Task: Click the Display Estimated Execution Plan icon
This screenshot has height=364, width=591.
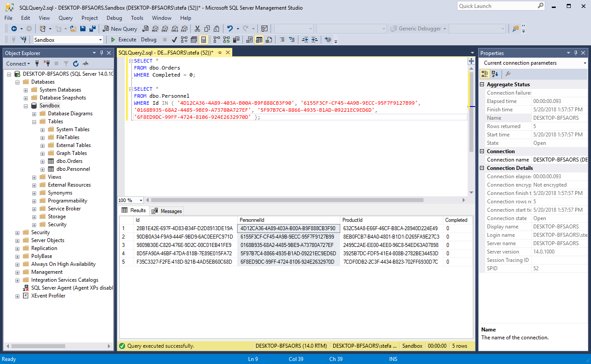Action: coord(184,40)
